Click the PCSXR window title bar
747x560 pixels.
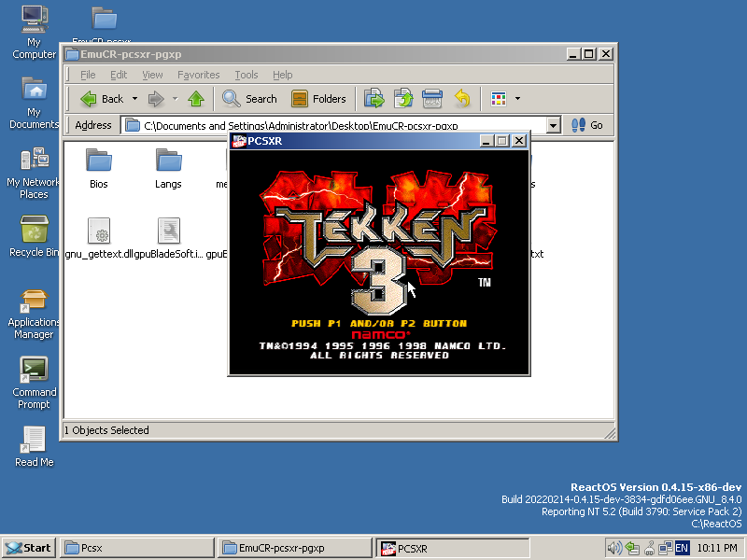coord(355,141)
